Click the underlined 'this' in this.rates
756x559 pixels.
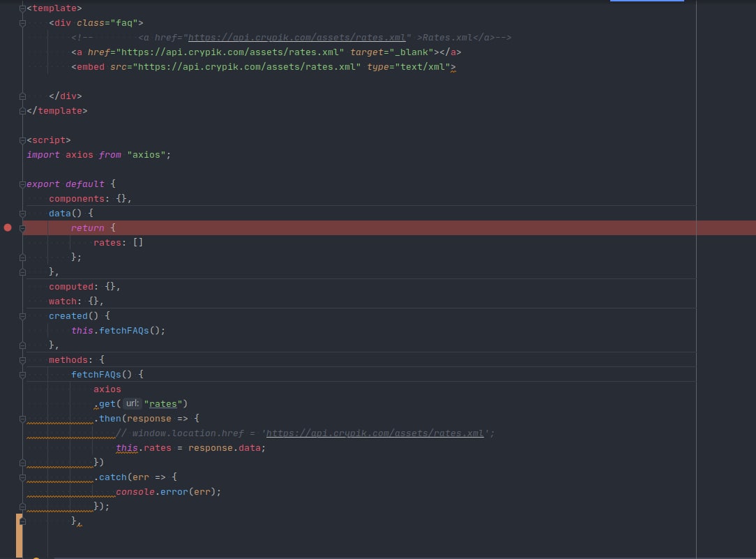click(127, 448)
